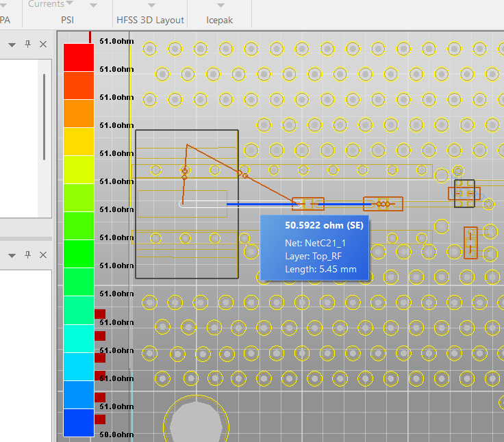Select the vertical orange two-pad component at right
The height and width of the screenshot is (442, 504).
470,243
